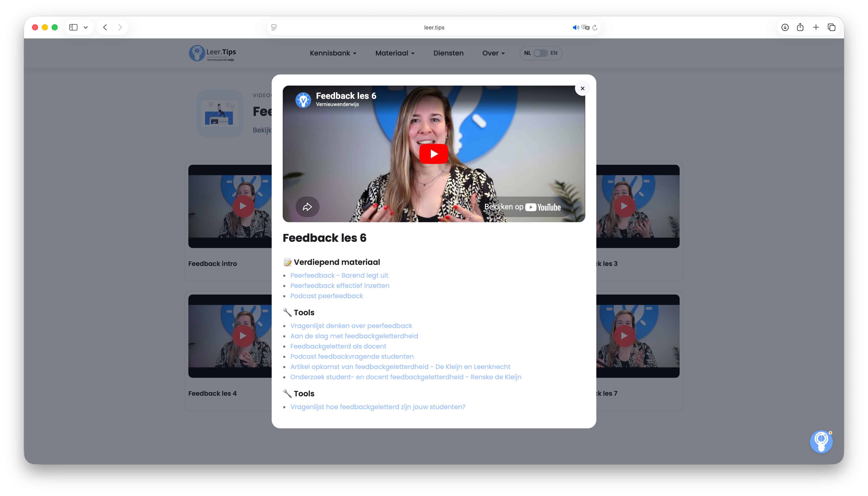Select the Feedback les 4 video thumbnail

tap(230, 336)
